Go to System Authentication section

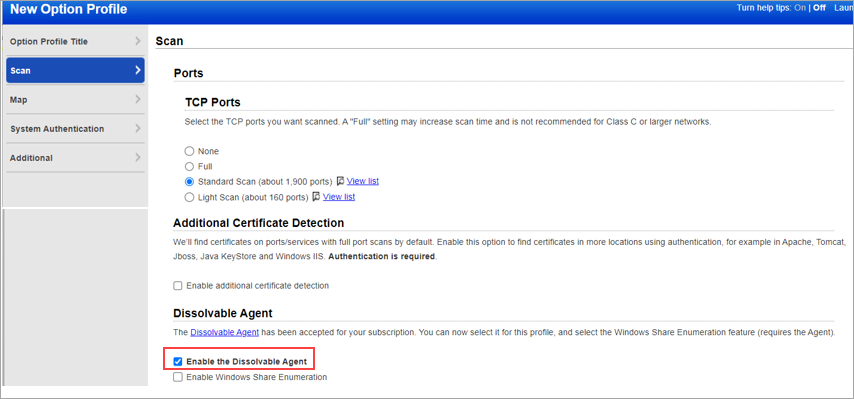coord(75,128)
